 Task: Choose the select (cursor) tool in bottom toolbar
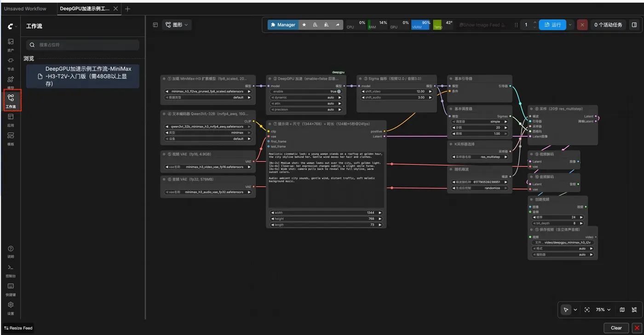click(566, 310)
